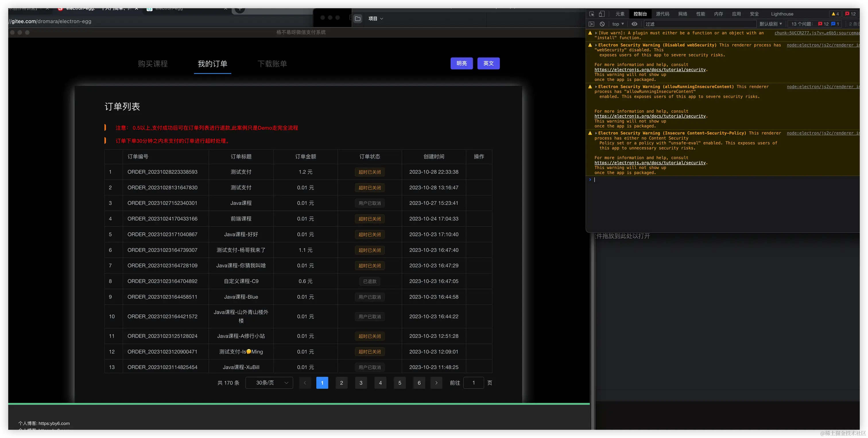Activate the inspect element picker icon
The image size is (868, 438).
[592, 14]
